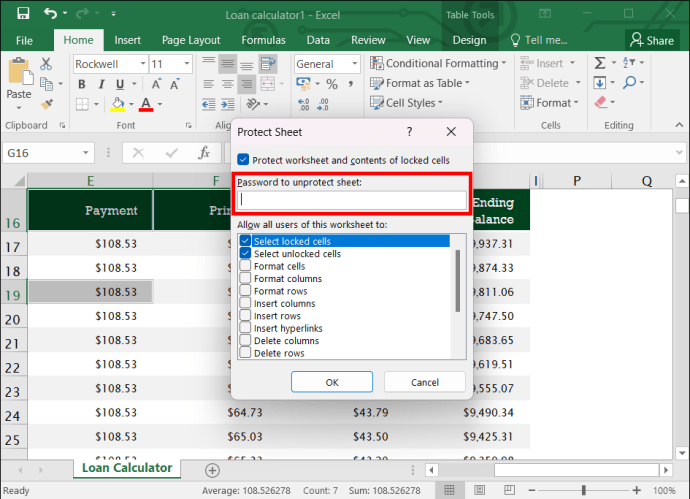The image size is (690, 499).
Task: Enable Insert columns permission
Action: [246, 303]
